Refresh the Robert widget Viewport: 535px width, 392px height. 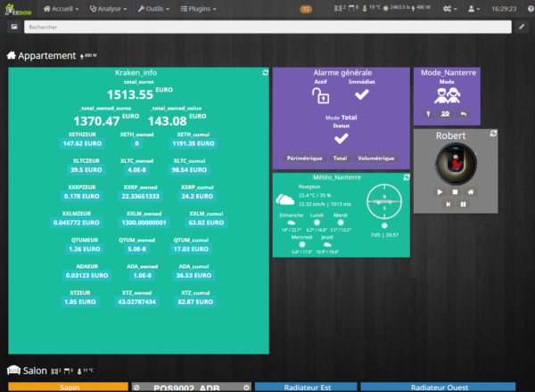pyautogui.click(x=492, y=134)
